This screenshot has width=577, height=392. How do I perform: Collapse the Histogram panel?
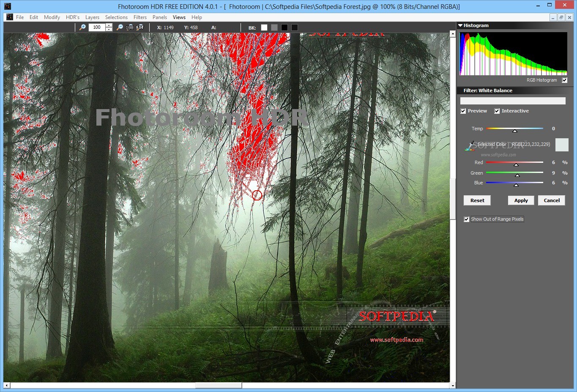point(460,25)
